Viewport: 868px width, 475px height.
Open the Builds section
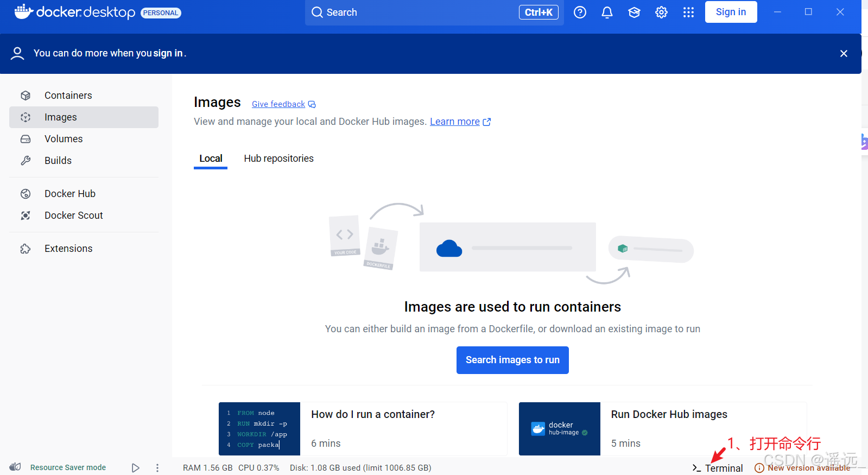(84, 161)
